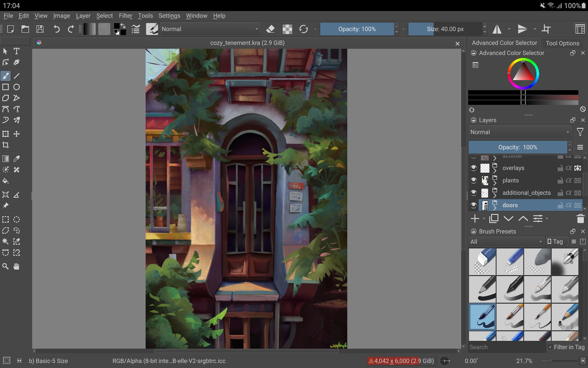Viewport: 588px width, 368px height.
Task: Click the cozy_tenement.kra filename tab
Action: 247,43
